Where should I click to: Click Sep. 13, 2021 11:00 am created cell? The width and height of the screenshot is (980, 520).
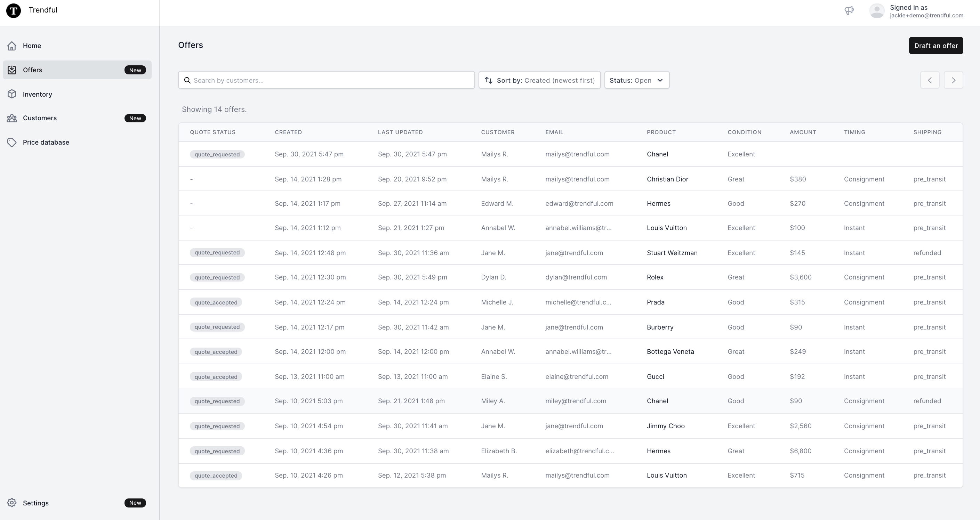309,377
